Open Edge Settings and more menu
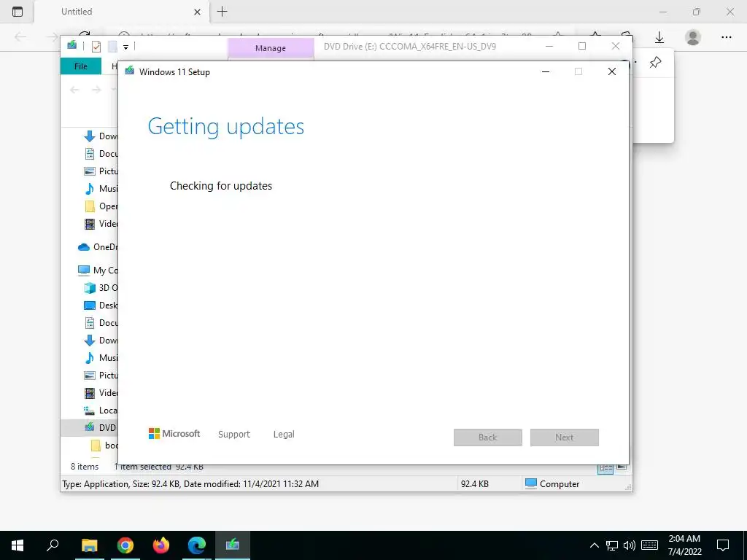 726,37
